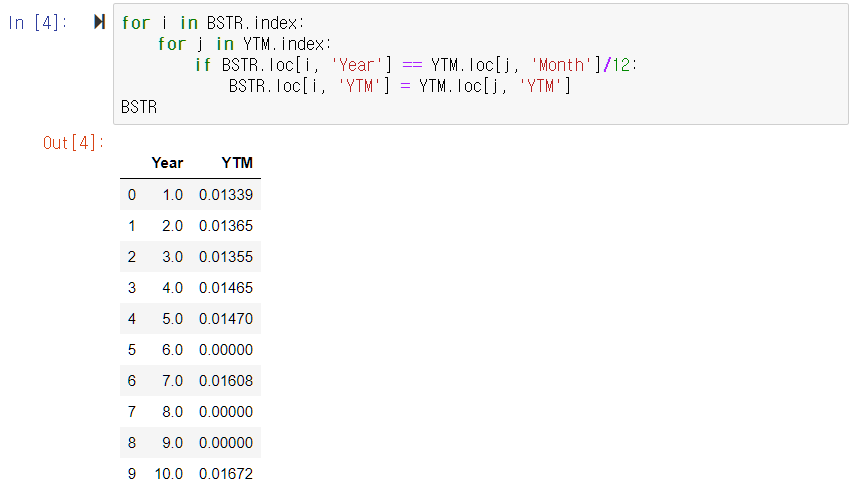Click the Year value 3.0
This screenshot has width=849, height=495.
tap(172, 257)
